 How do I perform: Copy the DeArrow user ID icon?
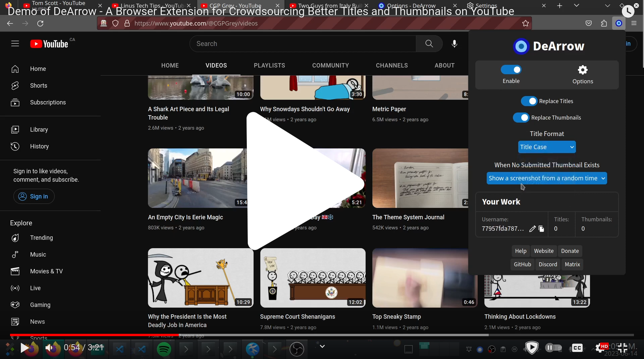pos(541,229)
